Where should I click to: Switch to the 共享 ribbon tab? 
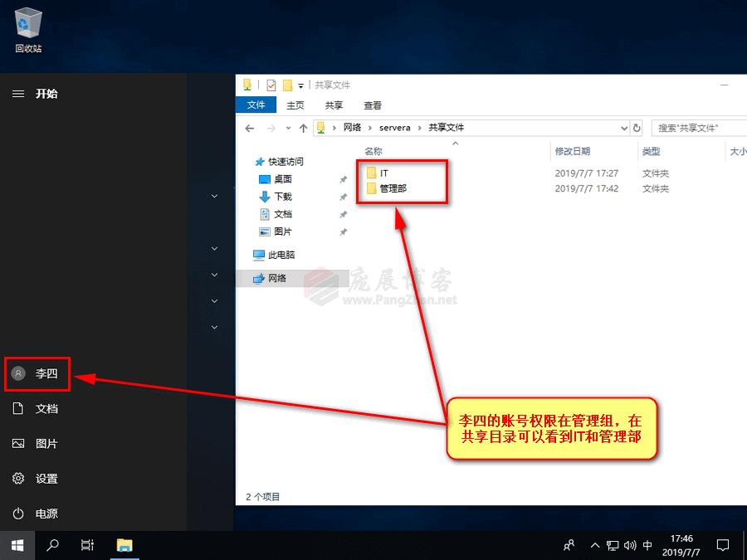coord(334,105)
